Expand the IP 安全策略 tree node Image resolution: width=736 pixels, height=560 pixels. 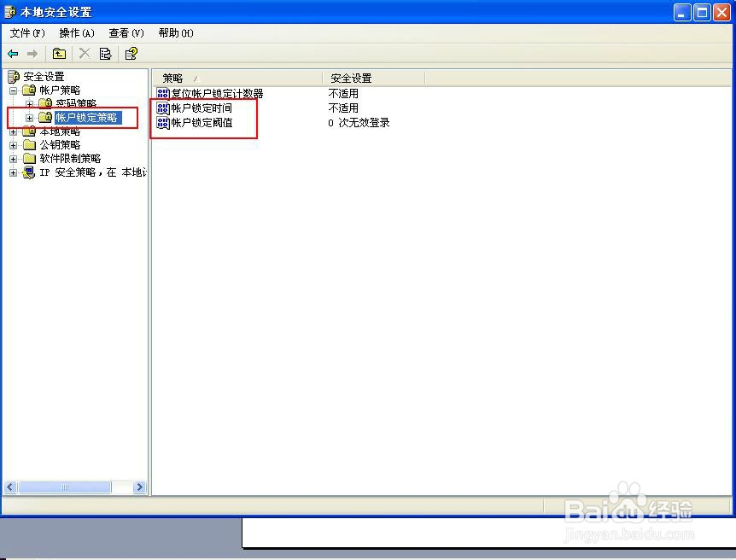coord(13,172)
